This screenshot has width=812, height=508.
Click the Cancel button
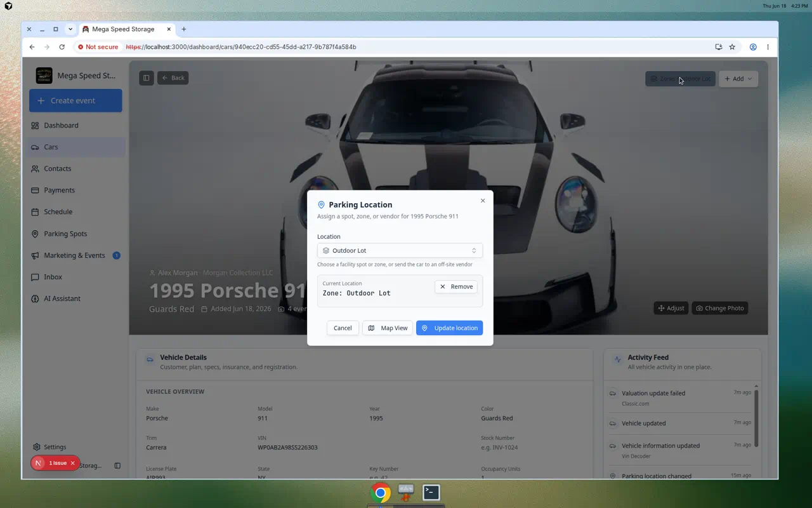point(343,328)
